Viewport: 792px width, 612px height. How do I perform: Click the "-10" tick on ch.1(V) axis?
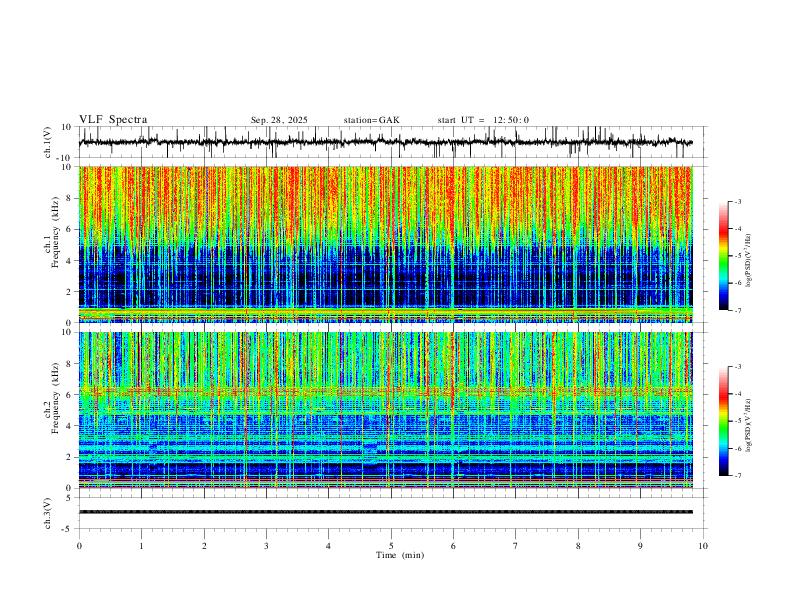pos(65,158)
